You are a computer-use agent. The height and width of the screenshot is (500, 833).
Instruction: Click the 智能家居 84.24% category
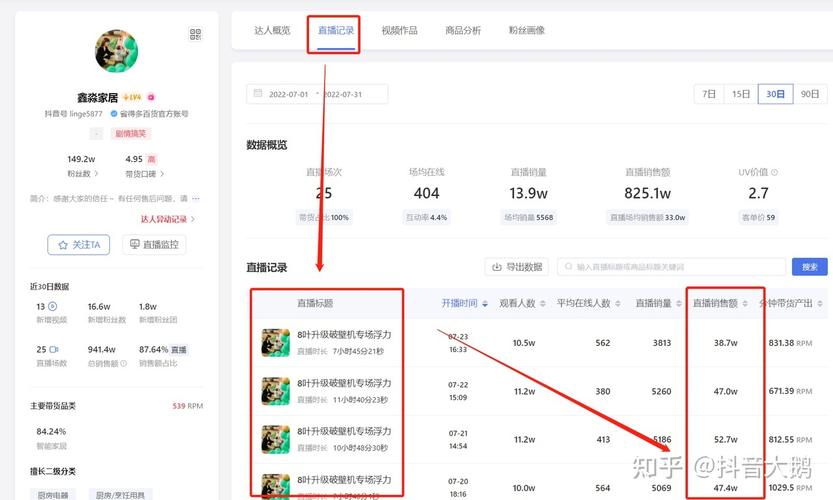click(x=52, y=438)
